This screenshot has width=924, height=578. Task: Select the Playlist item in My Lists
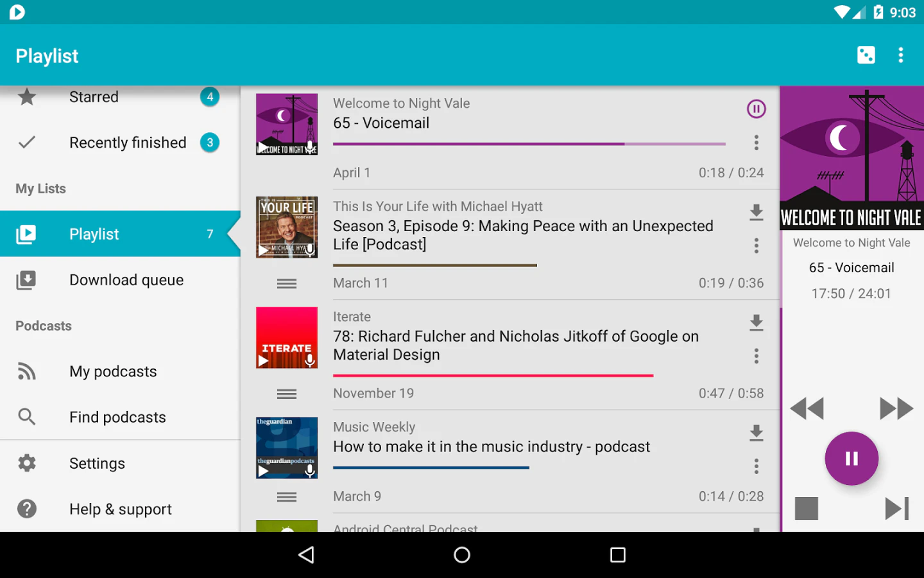pyautogui.click(x=120, y=234)
